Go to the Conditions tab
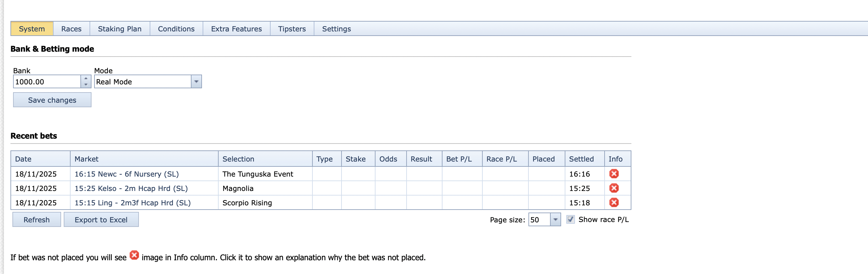The width and height of the screenshot is (868, 274). coord(176,29)
